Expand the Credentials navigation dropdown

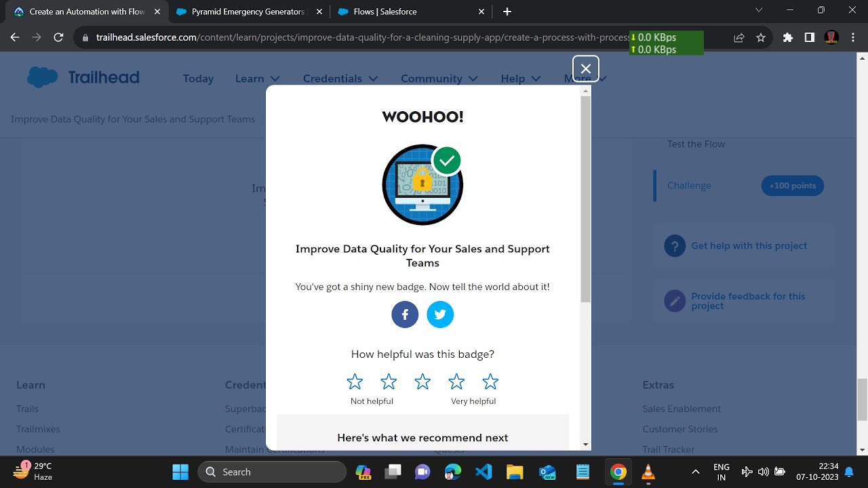click(x=340, y=79)
